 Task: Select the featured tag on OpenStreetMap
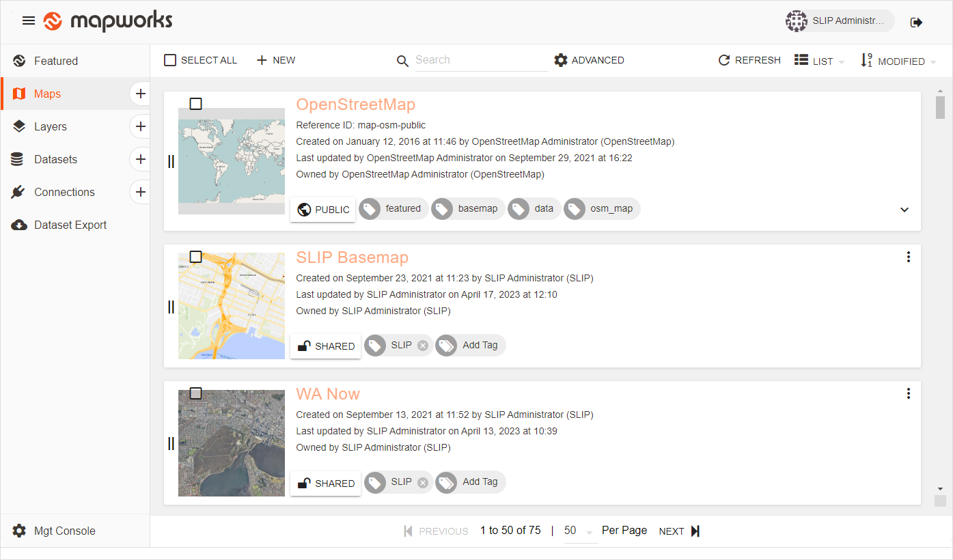[394, 209]
